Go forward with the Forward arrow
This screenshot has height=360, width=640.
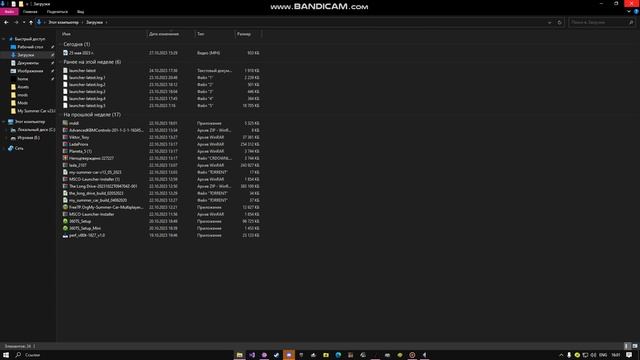[x=16, y=22]
